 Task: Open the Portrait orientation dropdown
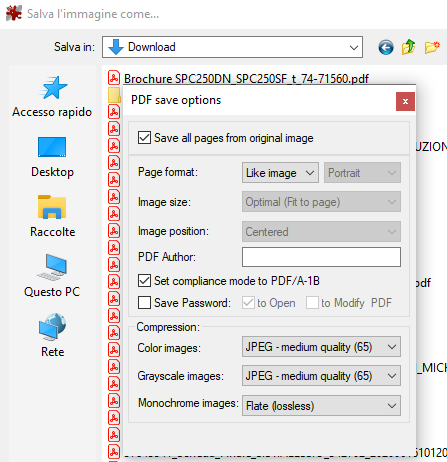(x=362, y=173)
